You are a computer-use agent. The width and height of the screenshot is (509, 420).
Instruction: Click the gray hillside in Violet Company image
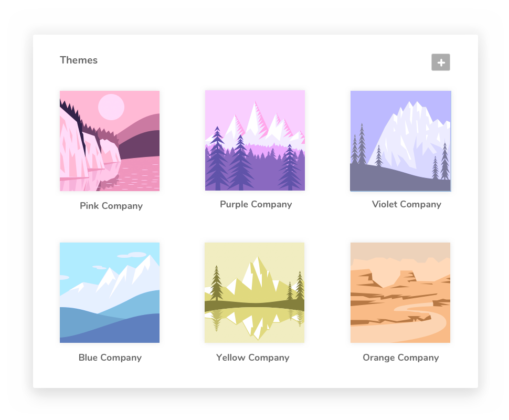coord(400,178)
